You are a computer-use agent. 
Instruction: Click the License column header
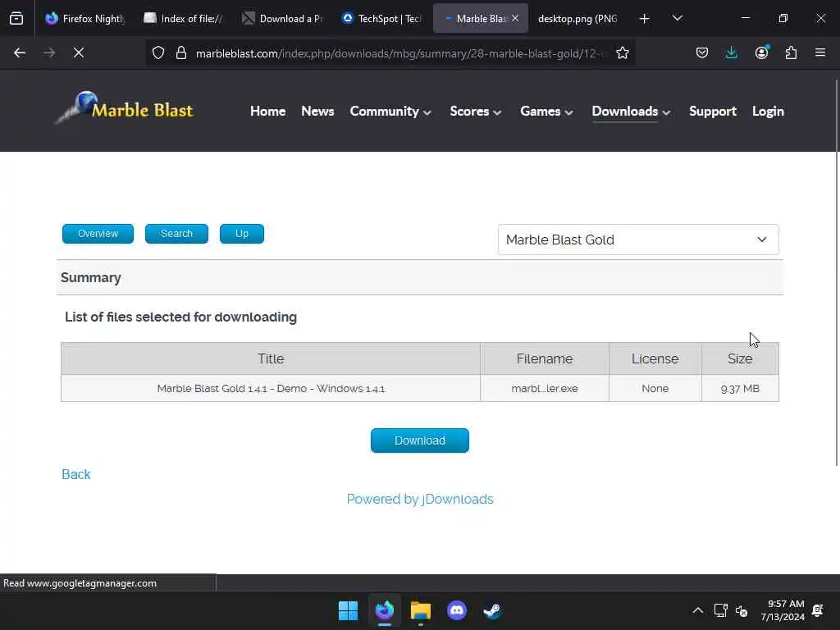coord(655,358)
